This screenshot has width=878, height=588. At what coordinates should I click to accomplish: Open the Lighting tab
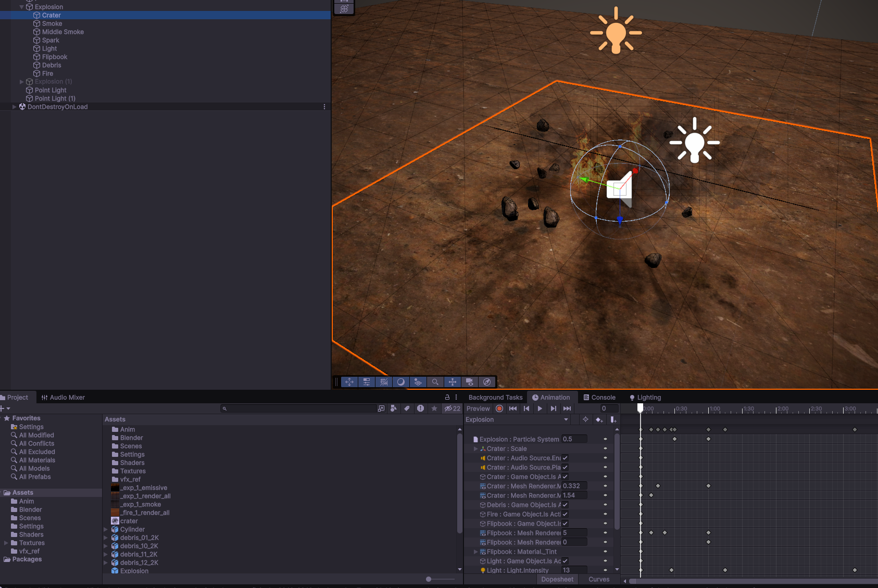(x=645, y=397)
